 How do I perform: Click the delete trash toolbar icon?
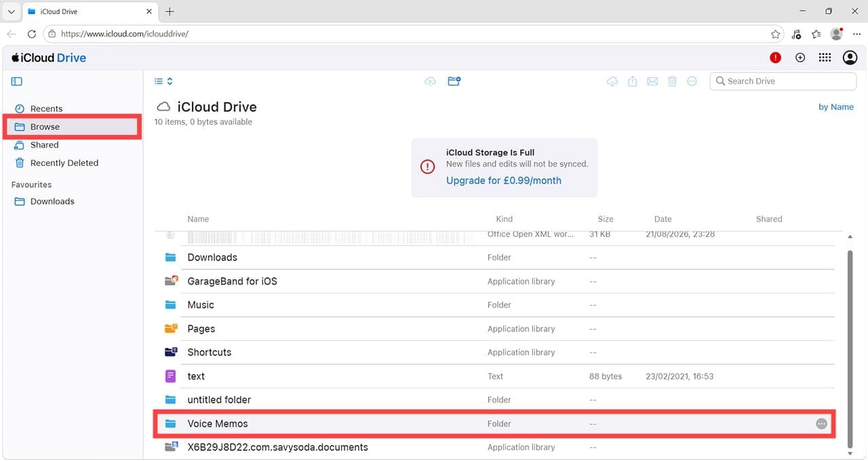[672, 81]
